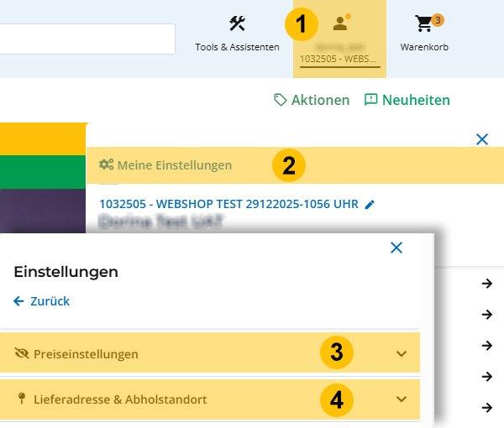Image resolution: width=504 pixels, height=428 pixels.
Task: Click the purple color block on left
Action: coord(43,211)
